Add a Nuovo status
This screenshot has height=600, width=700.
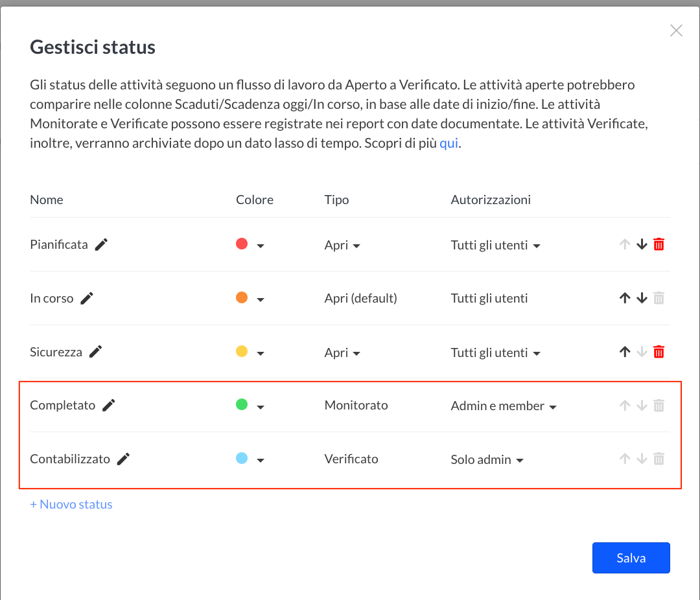tap(71, 504)
